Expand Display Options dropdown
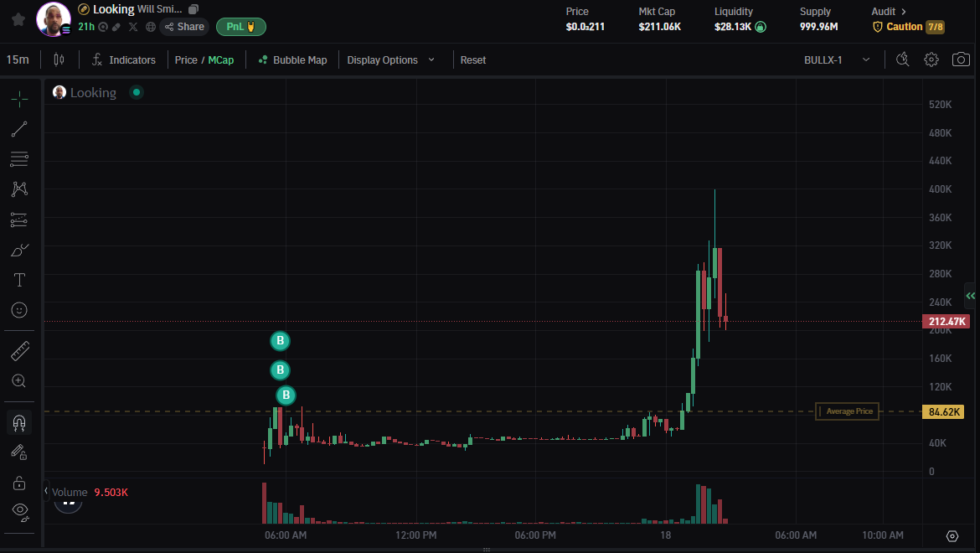 390,60
